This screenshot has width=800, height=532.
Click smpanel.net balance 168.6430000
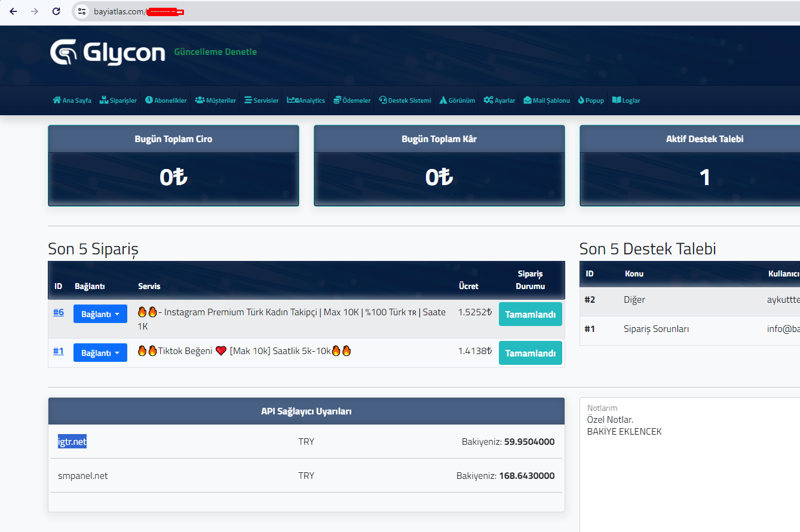[x=527, y=476]
